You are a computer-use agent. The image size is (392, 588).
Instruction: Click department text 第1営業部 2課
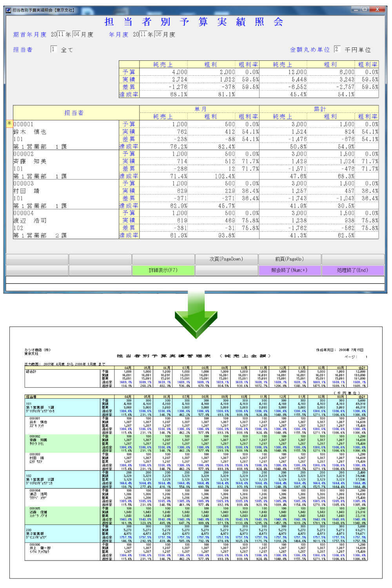(x=40, y=236)
